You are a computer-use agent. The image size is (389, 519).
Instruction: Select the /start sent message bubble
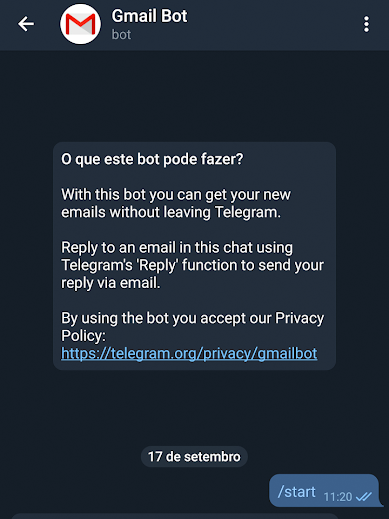point(324,491)
